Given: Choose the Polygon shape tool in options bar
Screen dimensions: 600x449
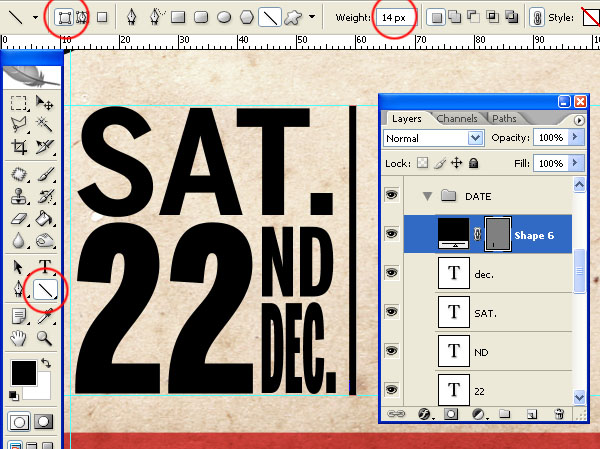Looking at the screenshot, I should pos(247,17).
